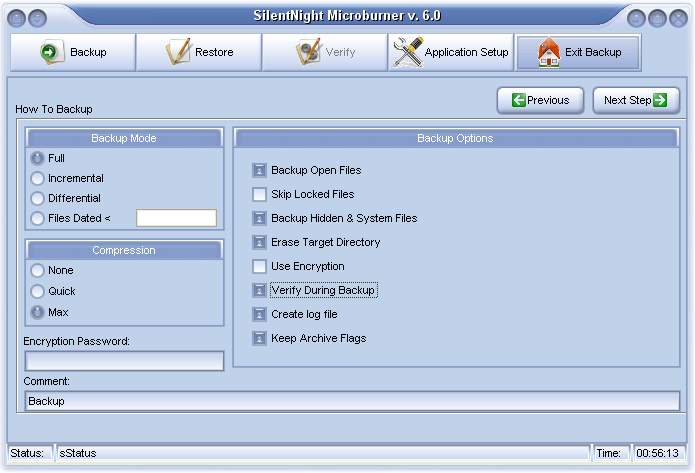Viewport: 695px width, 473px height.
Task: Click the Backup Options panel header
Action: point(456,138)
